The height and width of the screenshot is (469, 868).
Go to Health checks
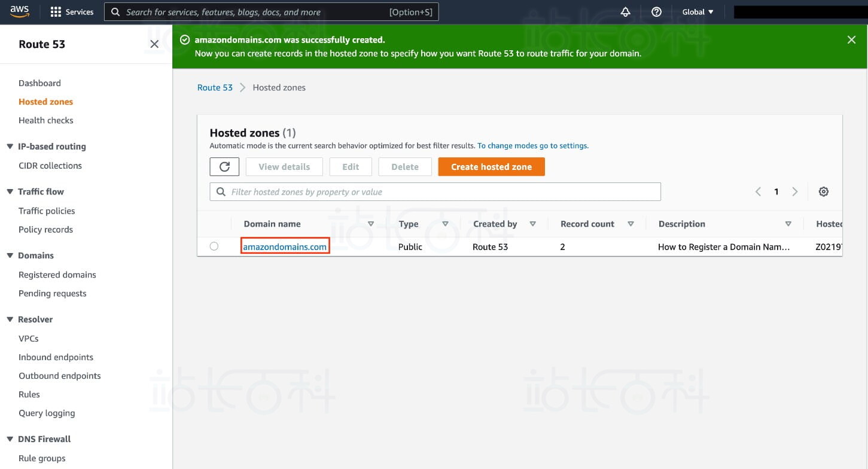pos(46,120)
